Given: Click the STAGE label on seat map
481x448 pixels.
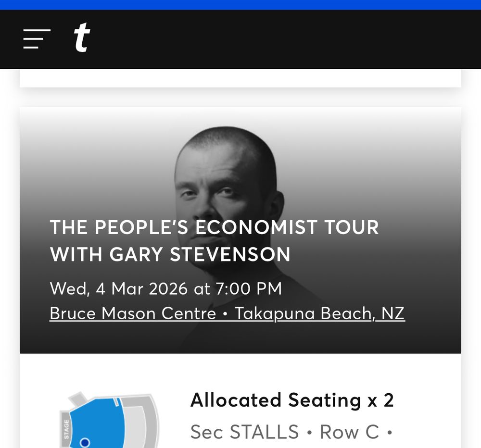Looking at the screenshot, I should coord(66,429).
